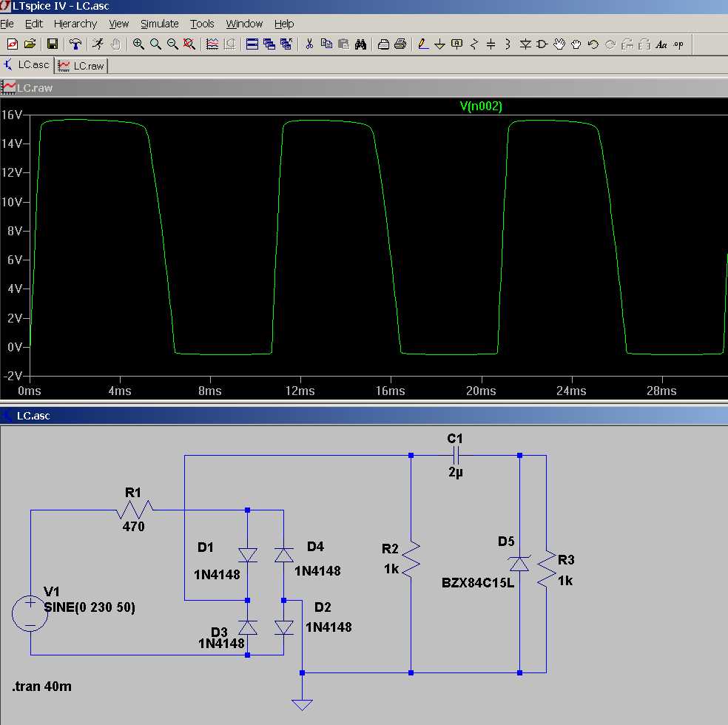The image size is (728, 725).
Task: Click the BZX84C15L diode value label
Action: pos(478,583)
